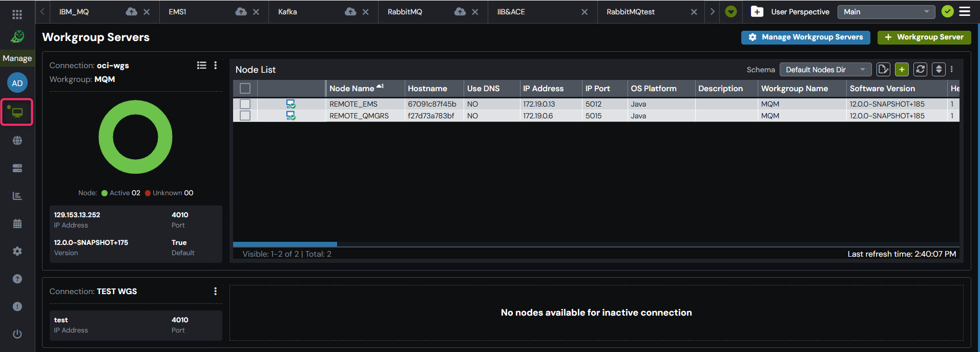
Task: Open Workgroup Servers monitor icon in sidebar
Action: (x=17, y=112)
